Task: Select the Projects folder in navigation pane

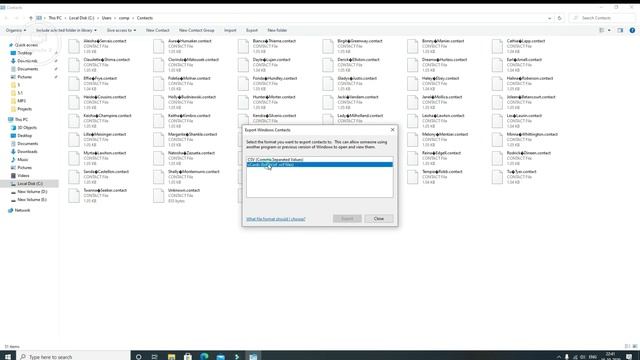Action: 24,109
